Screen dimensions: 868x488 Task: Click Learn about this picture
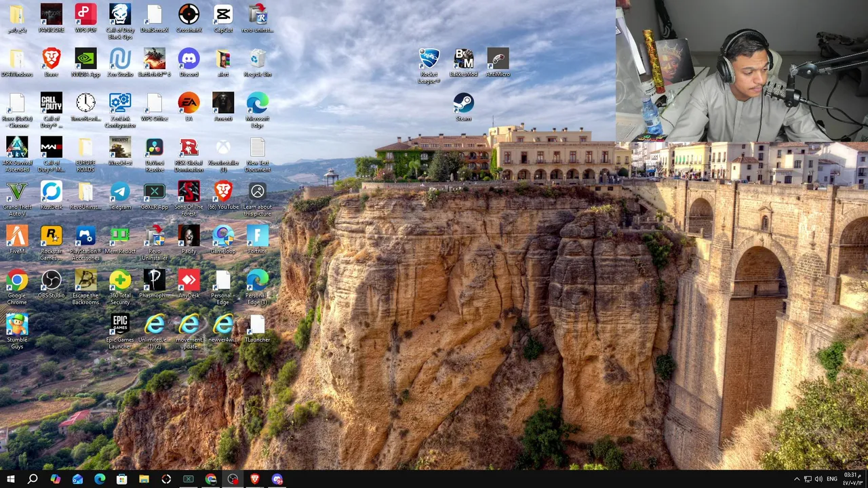(258, 198)
